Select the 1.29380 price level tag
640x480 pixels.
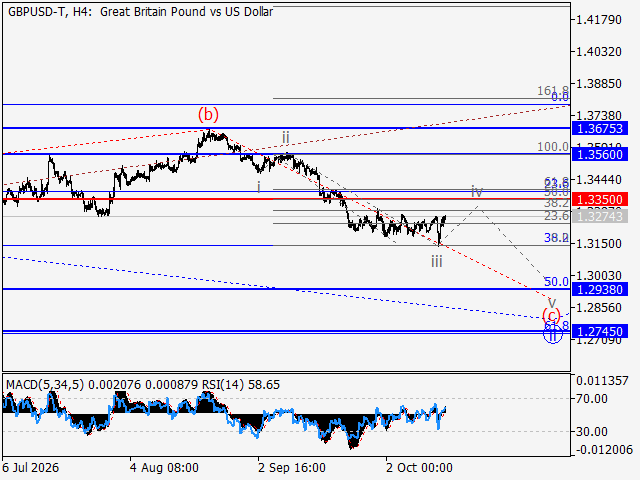click(600, 289)
